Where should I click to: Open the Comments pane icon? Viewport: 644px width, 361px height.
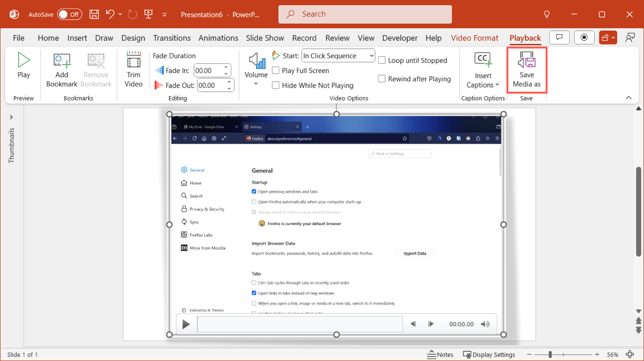coord(559,38)
